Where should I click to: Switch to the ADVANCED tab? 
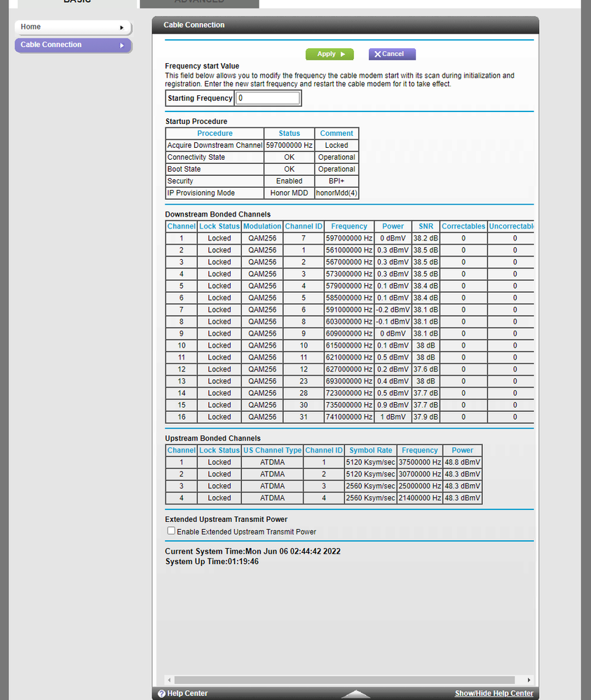pos(199,3)
